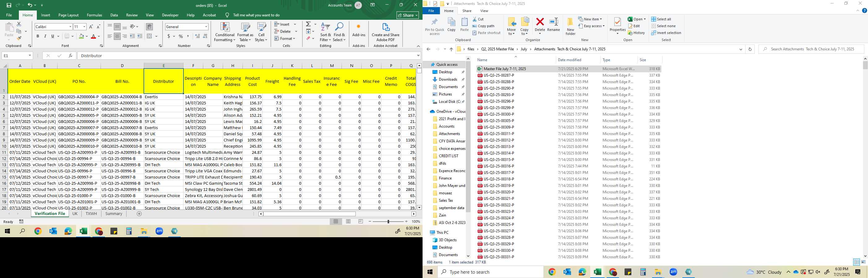
Task: Open the Borders dropdown arrow
Action: (72, 36)
